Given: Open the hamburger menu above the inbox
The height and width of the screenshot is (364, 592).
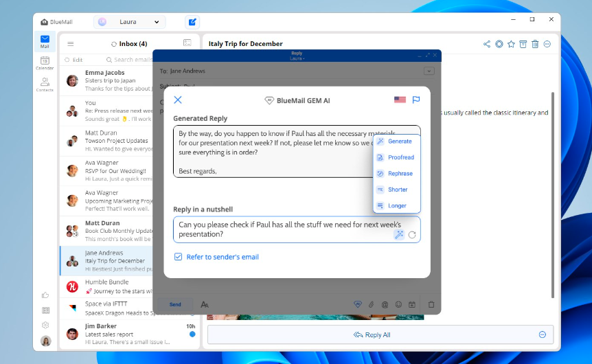Looking at the screenshot, I should [70, 44].
